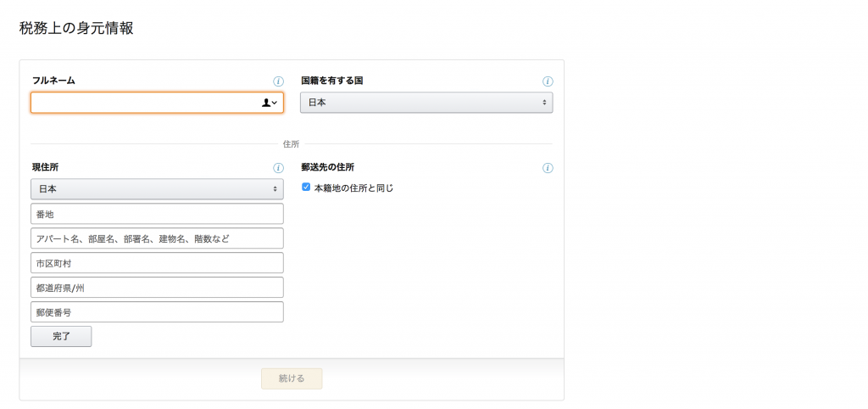Focus the 市区町村 input box
Screen dimensions: 868x409
(x=157, y=263)
